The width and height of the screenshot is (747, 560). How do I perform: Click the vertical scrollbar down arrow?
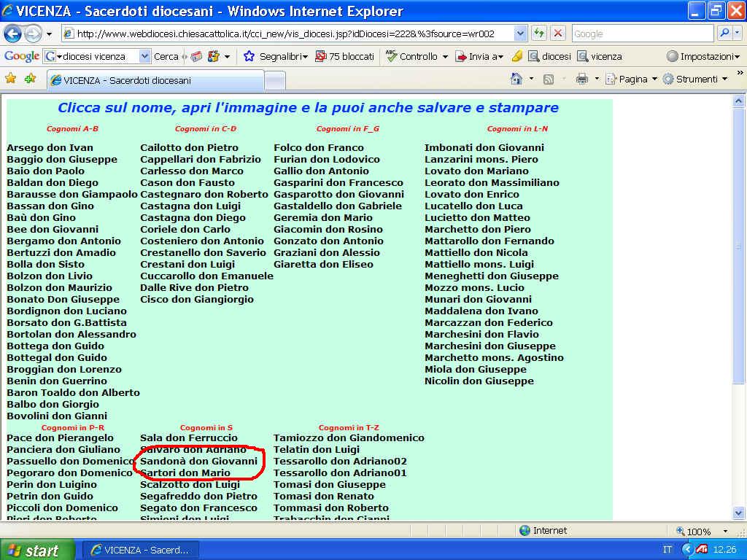(x=738, y=513)
